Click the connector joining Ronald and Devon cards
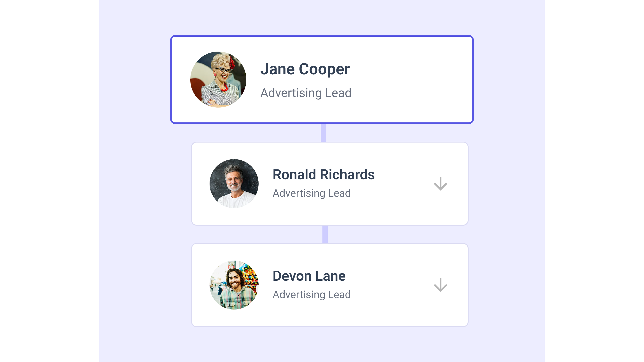 pyautogui.click(x=325, y=234)
